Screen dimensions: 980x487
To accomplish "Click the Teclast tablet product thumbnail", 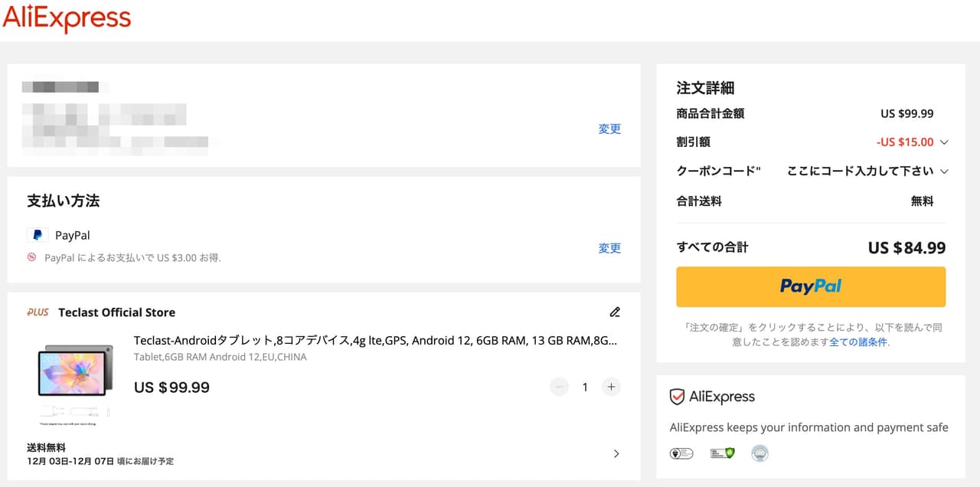I will point(76,380).
